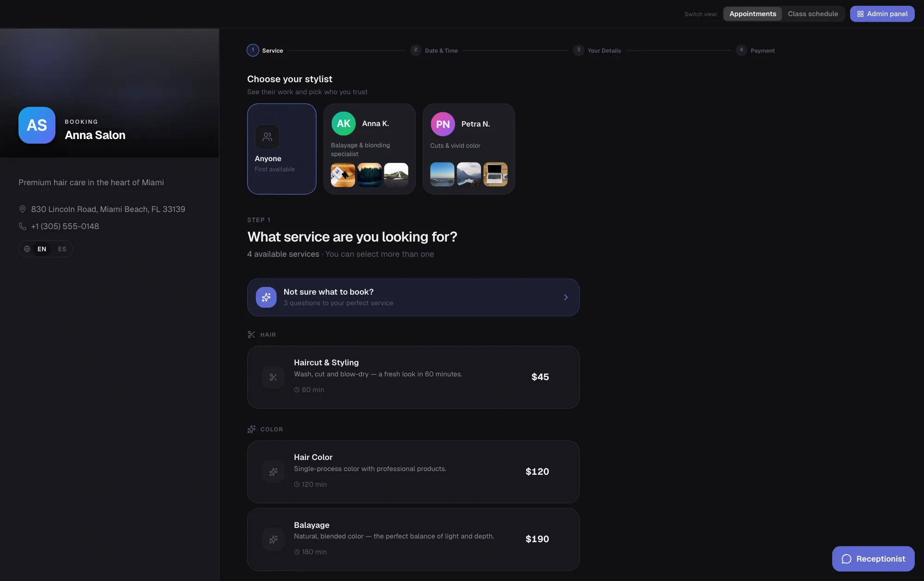
Task: Expand the Not sure what to book chevron
Action: pyautogui.click(x=565, y=297)
